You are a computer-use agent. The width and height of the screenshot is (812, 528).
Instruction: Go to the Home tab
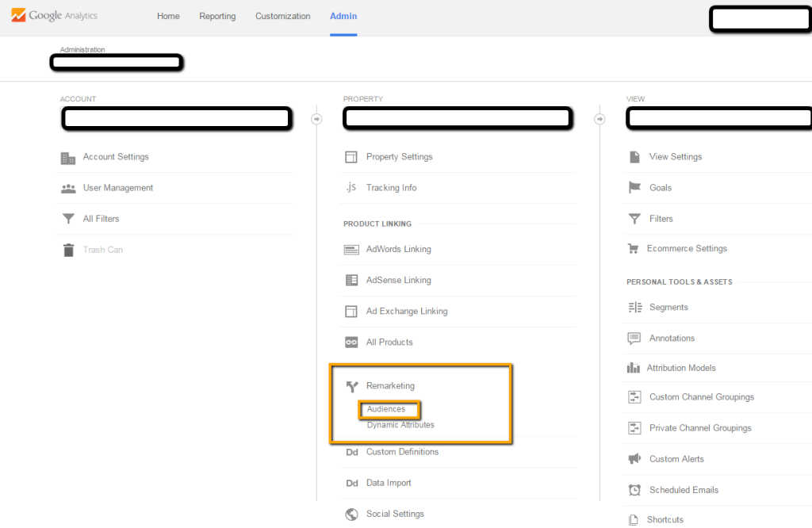tap(168, 17)
